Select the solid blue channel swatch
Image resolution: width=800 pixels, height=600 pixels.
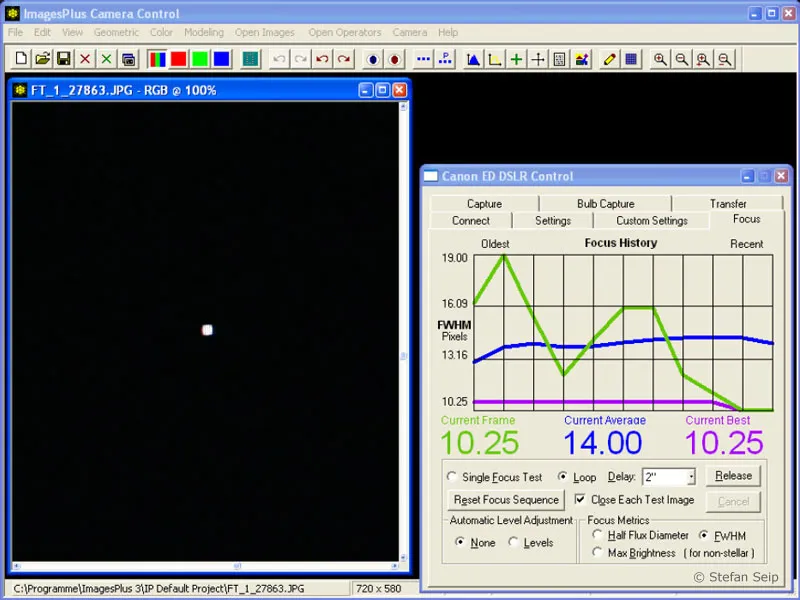point(221,59)
